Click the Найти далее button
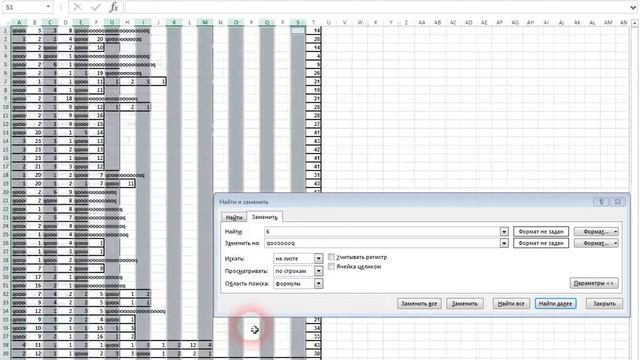 click(556, 303)
